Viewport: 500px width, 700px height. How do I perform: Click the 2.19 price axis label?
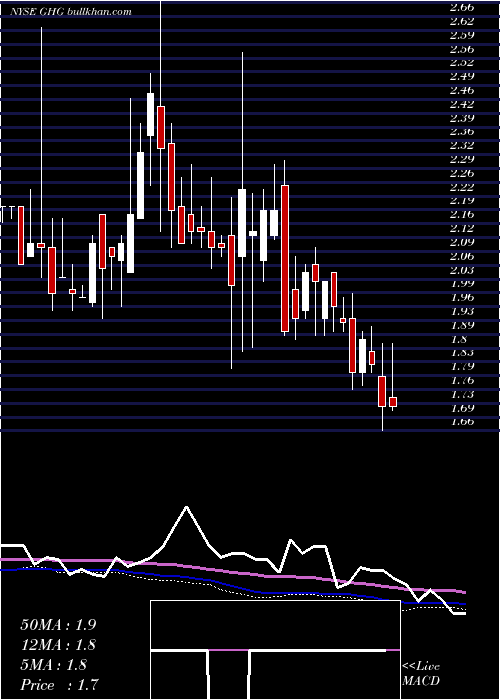point(461,201)
